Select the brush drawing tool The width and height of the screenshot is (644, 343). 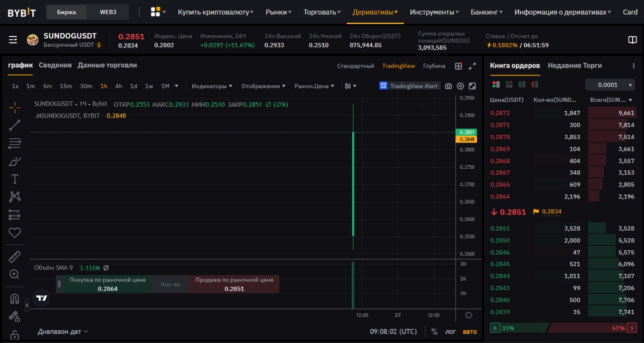[x=15, y=161]
